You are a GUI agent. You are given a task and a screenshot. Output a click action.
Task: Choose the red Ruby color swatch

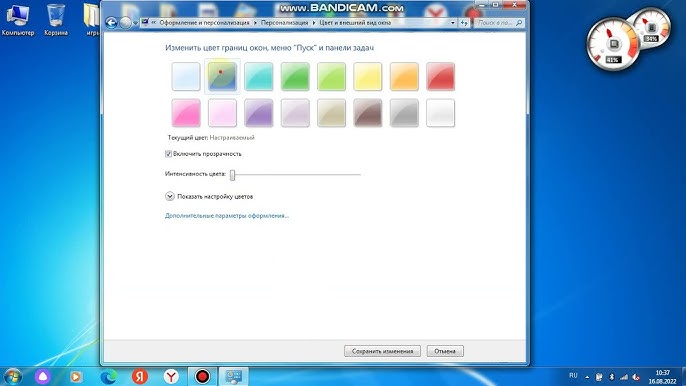pyautogui.click(x=440, y=77)
